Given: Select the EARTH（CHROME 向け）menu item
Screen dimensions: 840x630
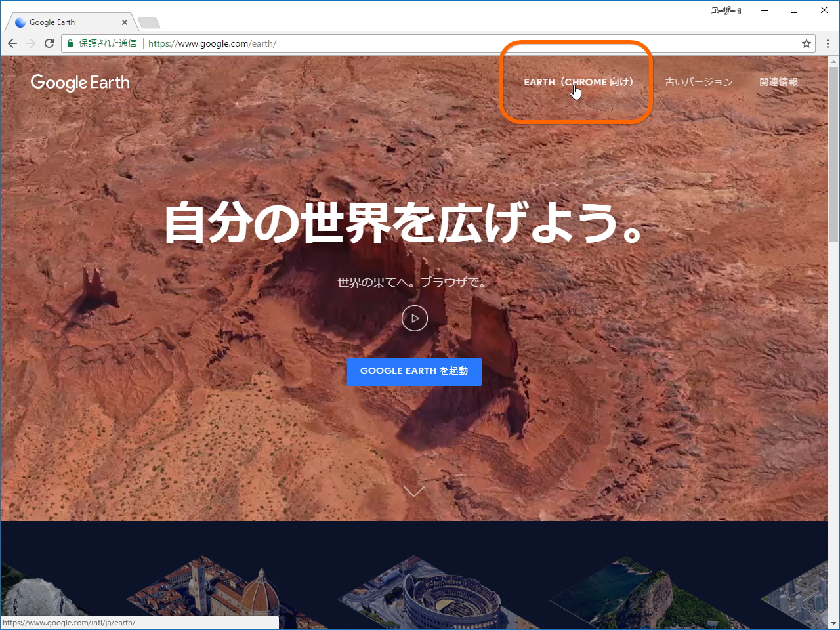Looking at the screenshot, I should click(576, 82).
